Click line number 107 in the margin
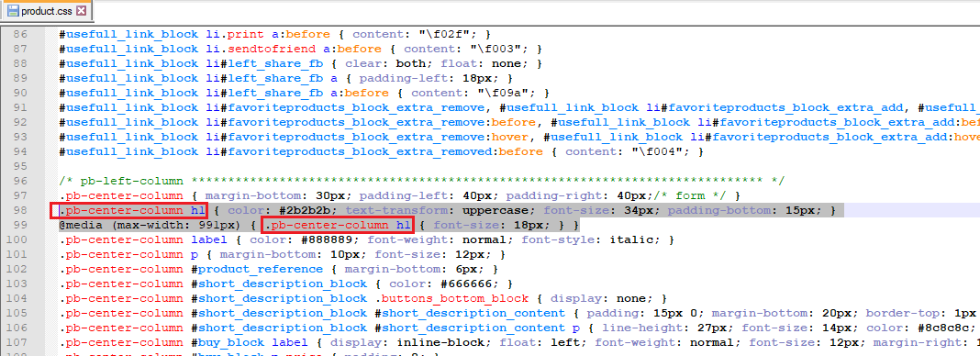 (x=17, y=343)
